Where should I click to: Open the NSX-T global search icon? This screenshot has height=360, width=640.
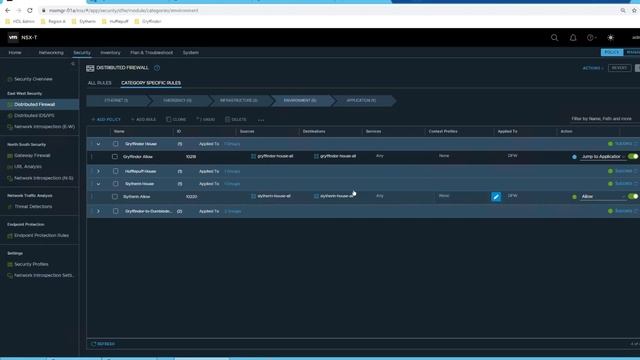coord(554,38)
